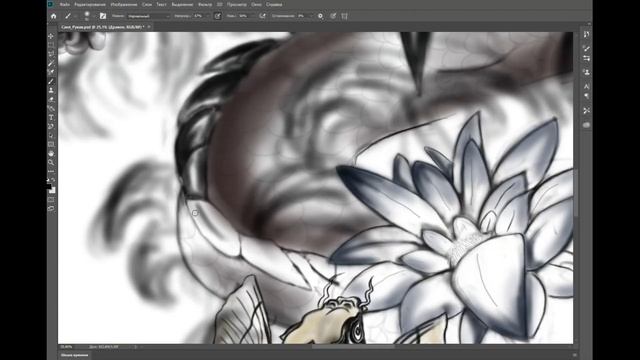Select the Brush tool in left toolbar
The height and width of the screenshot is (360, 640).
click(51, 82)
